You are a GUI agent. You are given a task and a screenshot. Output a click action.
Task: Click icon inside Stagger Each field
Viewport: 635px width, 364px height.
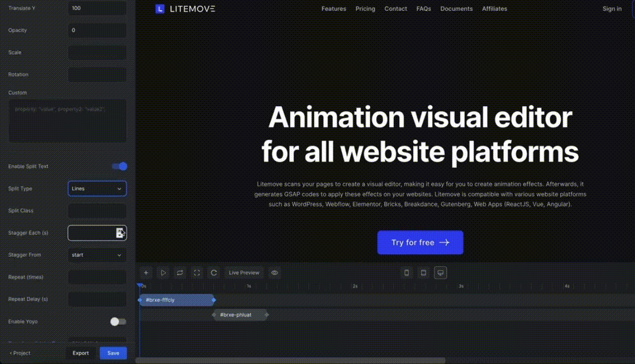120,233
